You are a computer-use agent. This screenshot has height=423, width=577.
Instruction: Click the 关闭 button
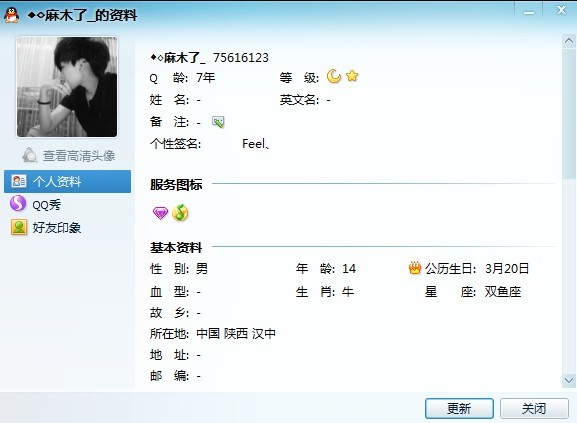pos(534,408)
